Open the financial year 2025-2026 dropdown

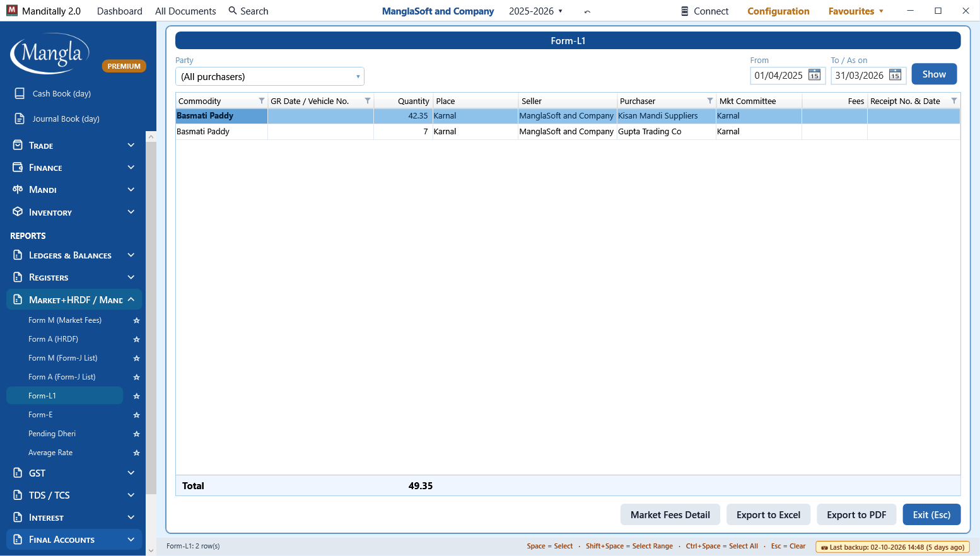tap(535, 11)
